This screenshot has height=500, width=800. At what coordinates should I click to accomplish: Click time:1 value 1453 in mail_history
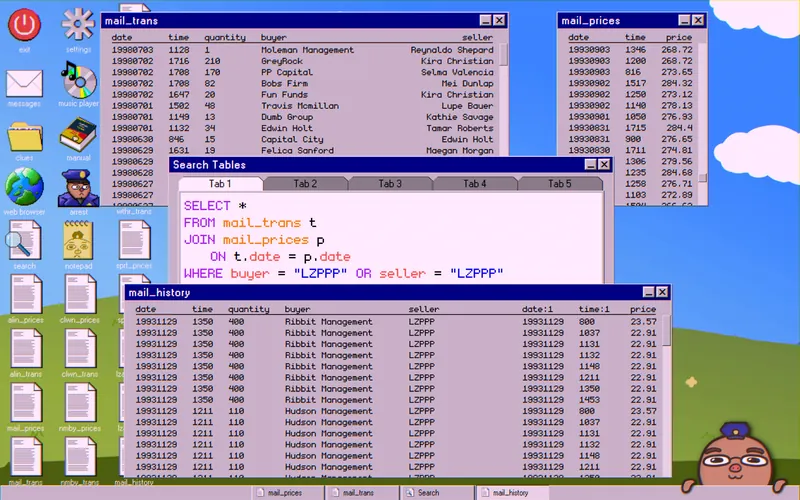point(589,400)
